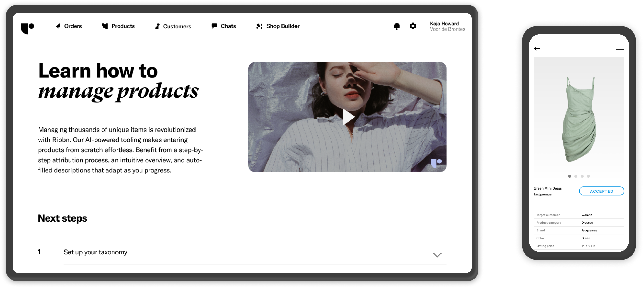Tap the Green Mini Dress title
This screenshot has width=644, height=288.
pos(547,188)
